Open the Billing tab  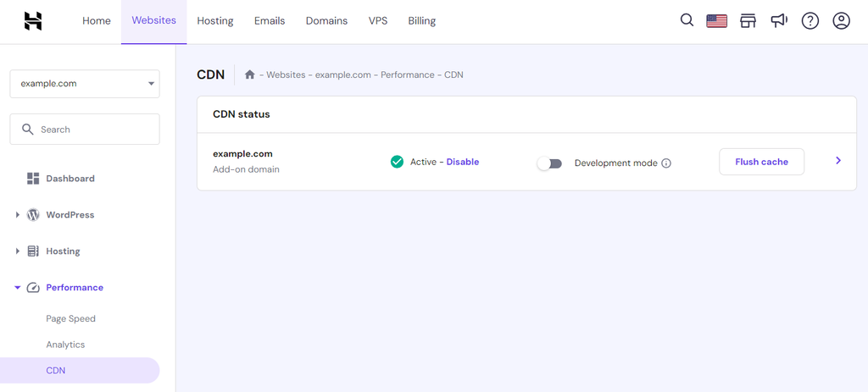(x=422, y=21)
